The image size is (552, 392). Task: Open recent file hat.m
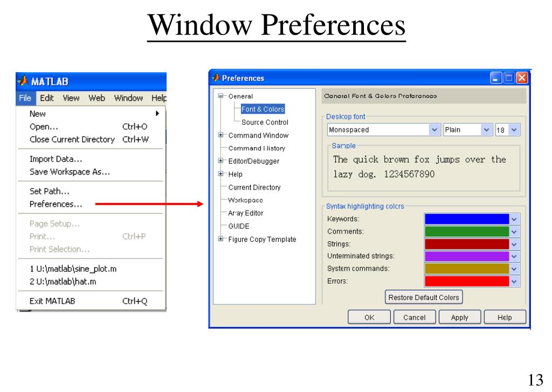click(91, 282)
